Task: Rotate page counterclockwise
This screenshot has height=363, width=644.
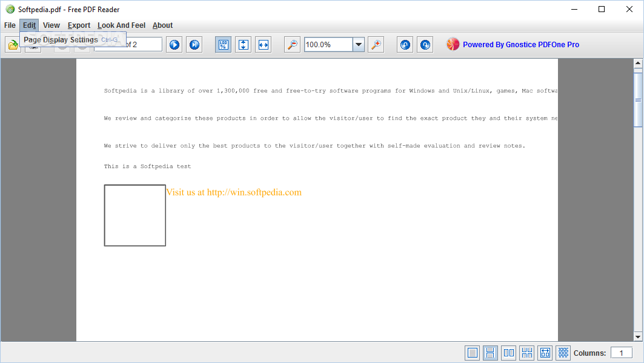Action: pyautogui.click(x=405, y=45)
